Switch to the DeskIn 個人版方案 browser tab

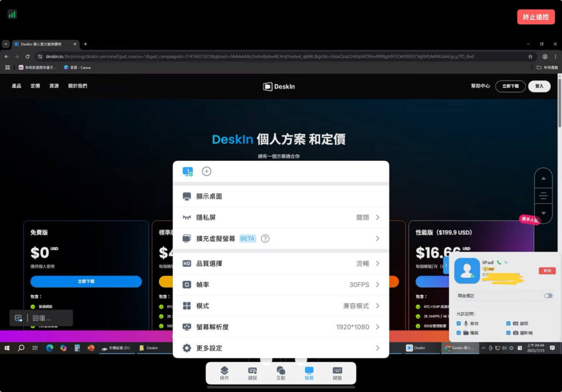pos(46,44)
